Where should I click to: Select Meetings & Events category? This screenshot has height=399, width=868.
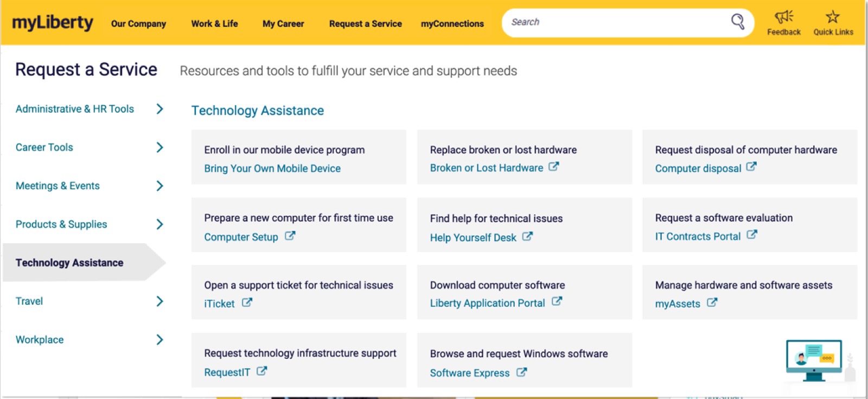58,186
